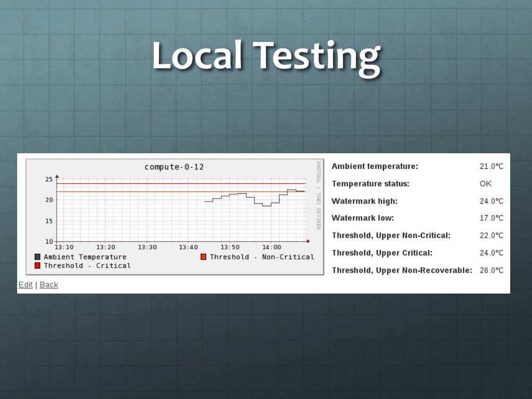This screenshot has width=532, height=399.
Task: Select the Ambient temperature: label
Action: [x=375, y=166]
